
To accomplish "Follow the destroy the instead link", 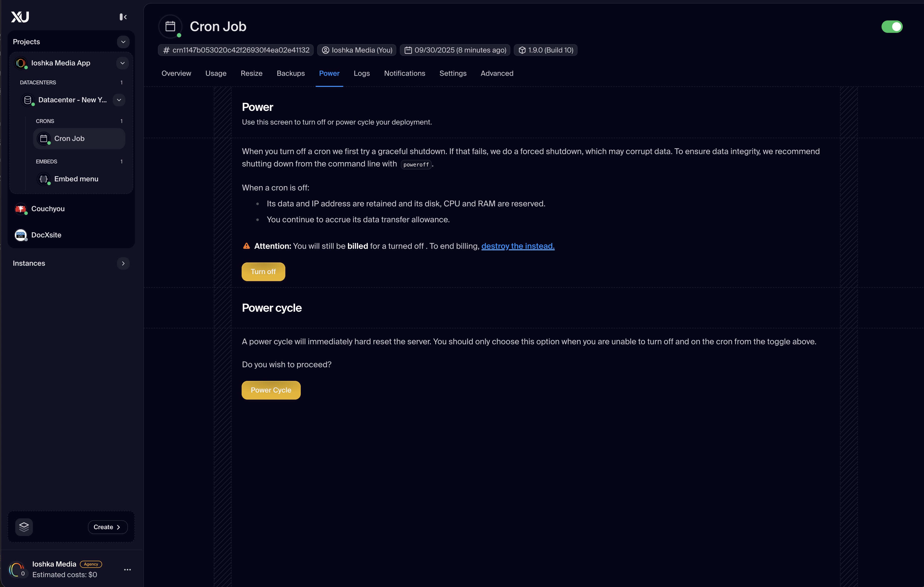I will click(518, 246).
